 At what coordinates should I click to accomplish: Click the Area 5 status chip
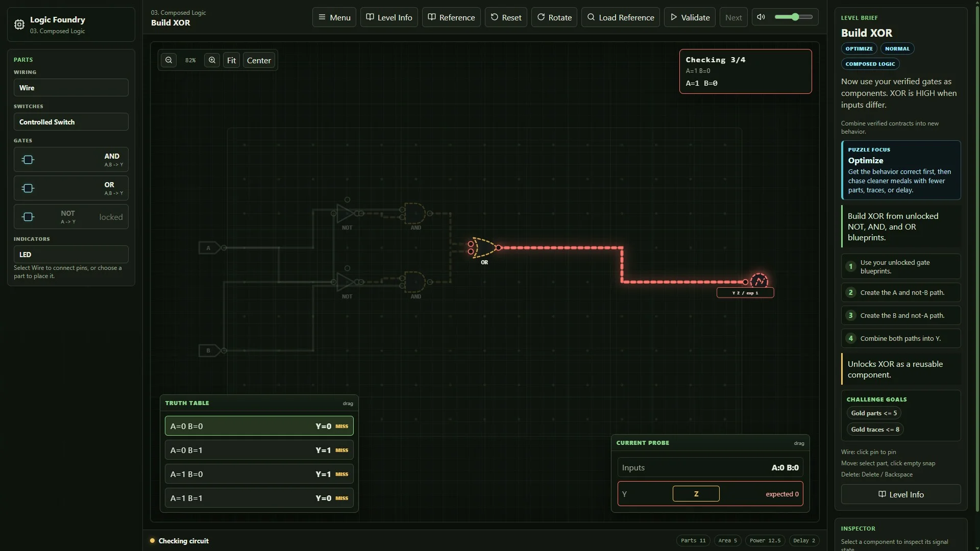click(x=727, y=541)
